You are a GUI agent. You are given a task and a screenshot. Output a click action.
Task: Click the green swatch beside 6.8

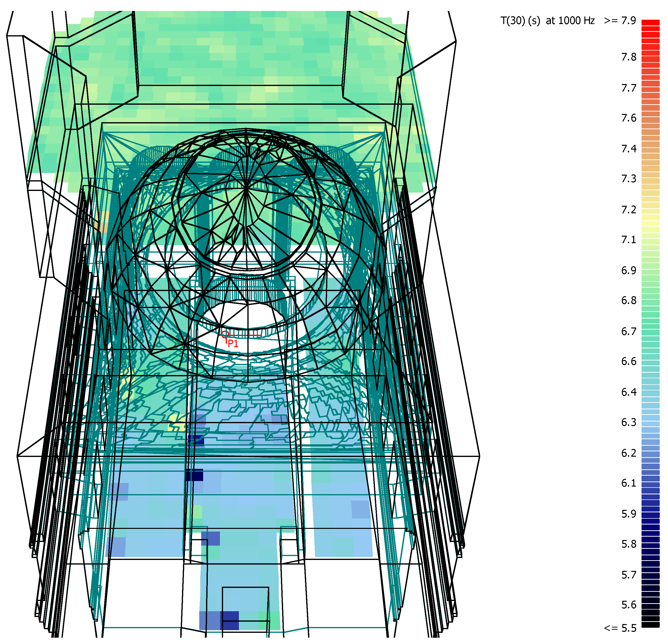point(650,302)
